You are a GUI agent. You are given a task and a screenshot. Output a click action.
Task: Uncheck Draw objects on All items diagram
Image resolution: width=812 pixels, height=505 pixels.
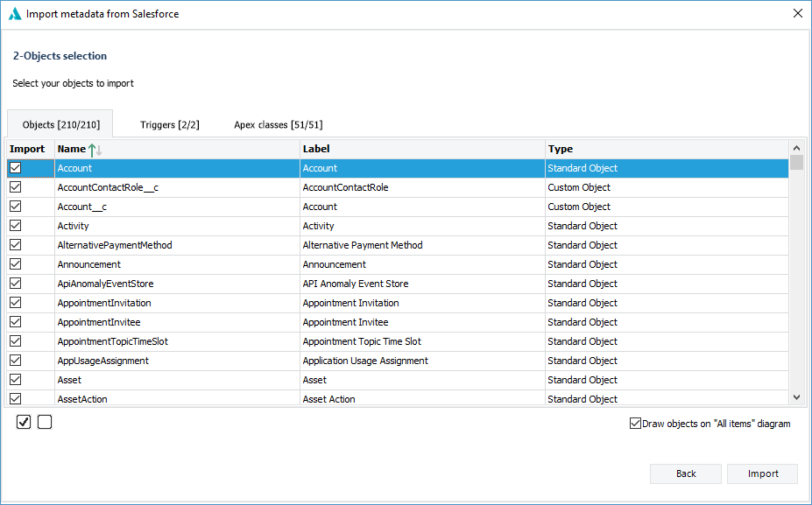(x=635, y=423)
